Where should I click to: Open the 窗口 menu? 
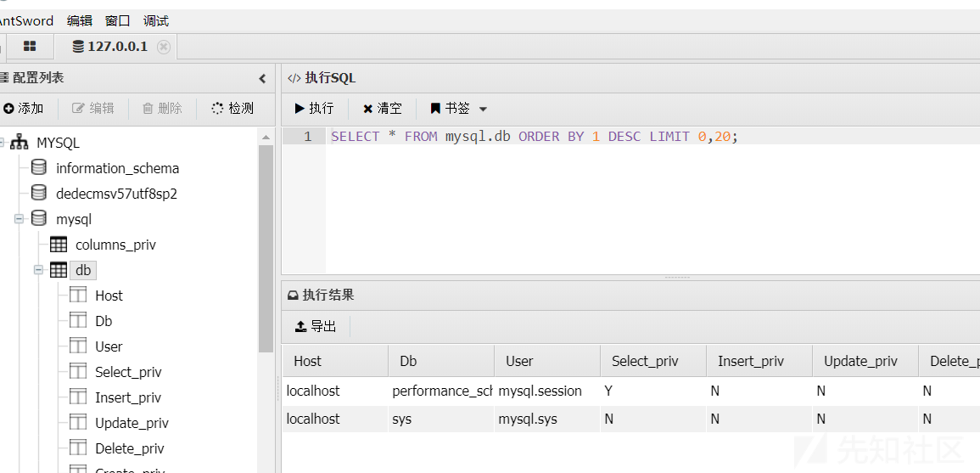pos(117,20)
